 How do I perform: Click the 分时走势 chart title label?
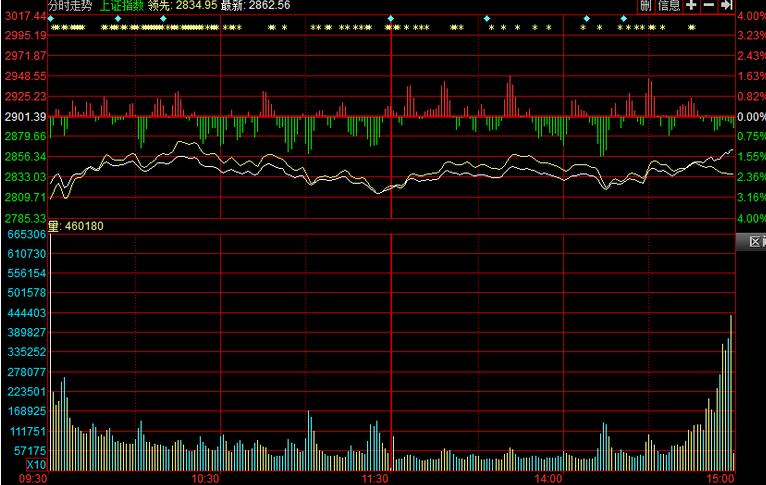[70, 5]
